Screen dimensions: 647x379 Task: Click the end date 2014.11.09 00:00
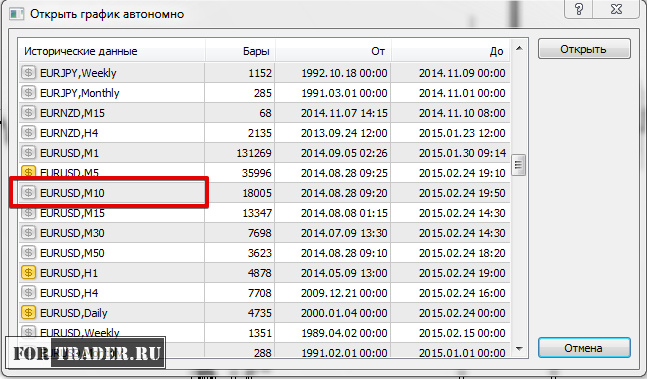tap(462, 73)
